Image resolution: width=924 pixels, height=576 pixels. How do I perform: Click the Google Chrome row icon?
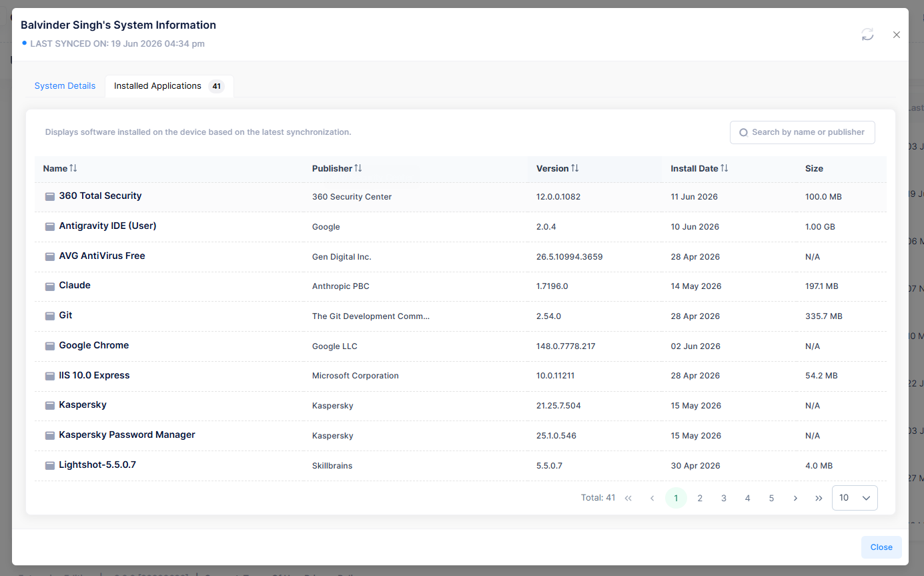pyautogui.click(x=50, y=346)
